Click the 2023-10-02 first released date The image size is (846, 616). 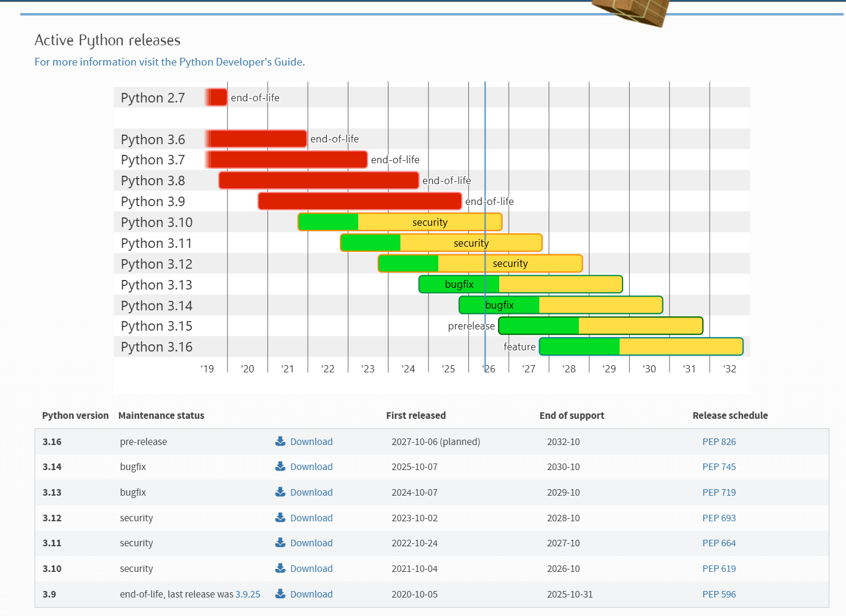[415, 518]
